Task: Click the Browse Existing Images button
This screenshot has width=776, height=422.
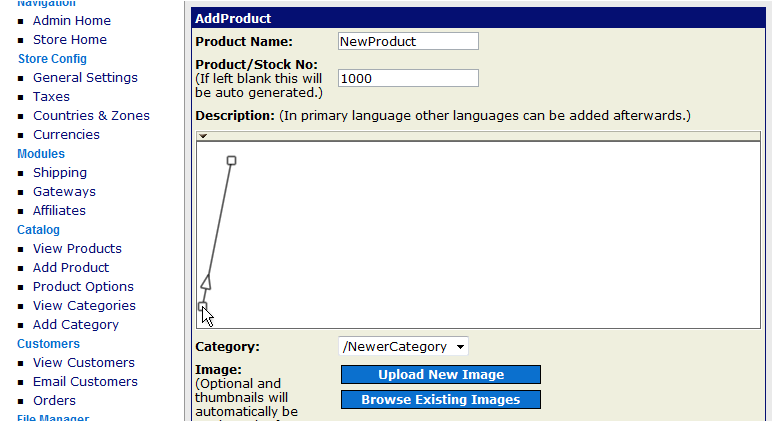Action: point(440,399)
